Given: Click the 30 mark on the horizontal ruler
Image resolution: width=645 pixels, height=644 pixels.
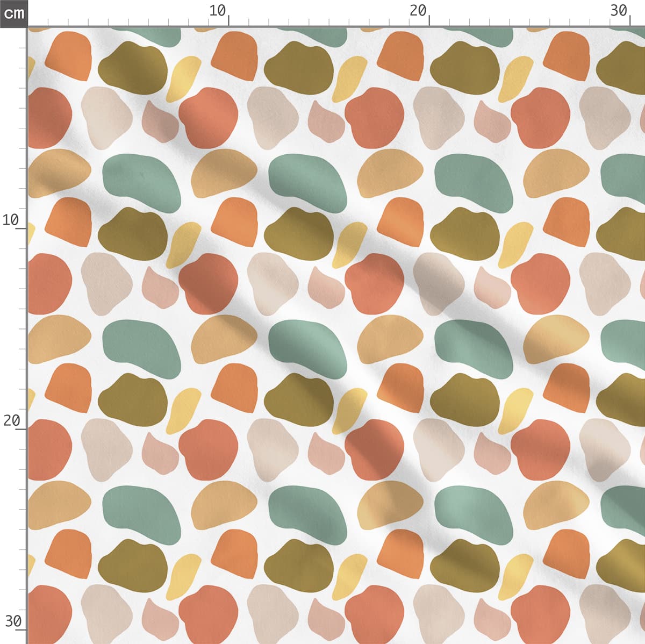Looking at the screenshot, I should pyautogui.click(x=619, y=11).
